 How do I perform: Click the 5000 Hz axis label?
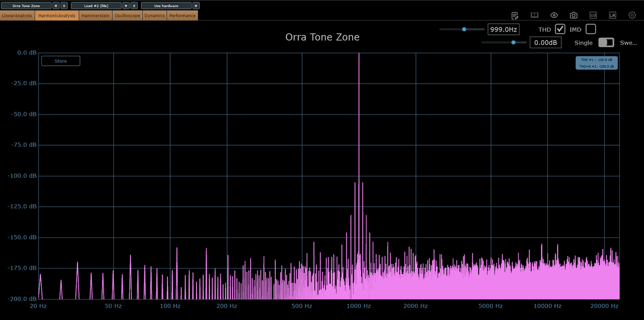(491, 306)
